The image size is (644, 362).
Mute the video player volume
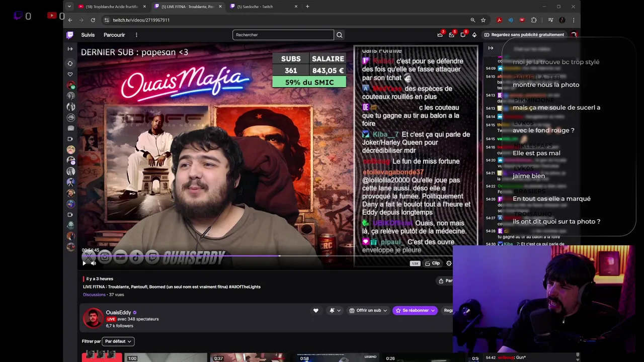click(x=93, y=263)
